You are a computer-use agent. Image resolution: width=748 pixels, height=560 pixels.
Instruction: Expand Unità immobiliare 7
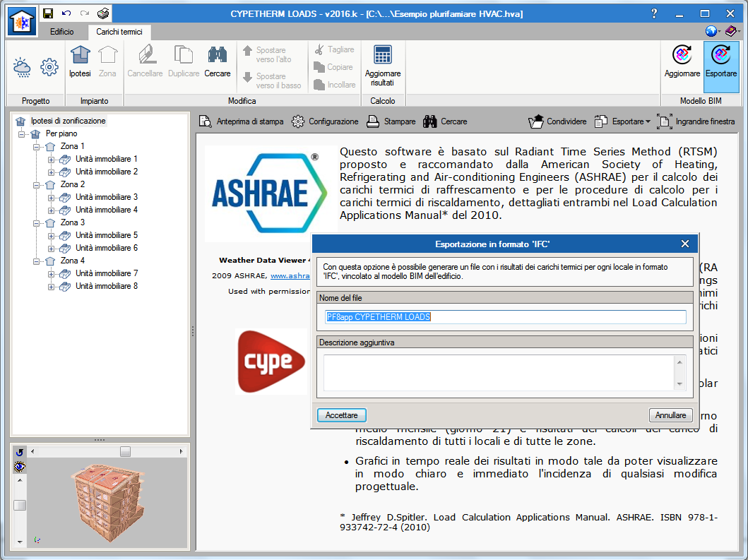pyautogui.click(x=51, y=274)
